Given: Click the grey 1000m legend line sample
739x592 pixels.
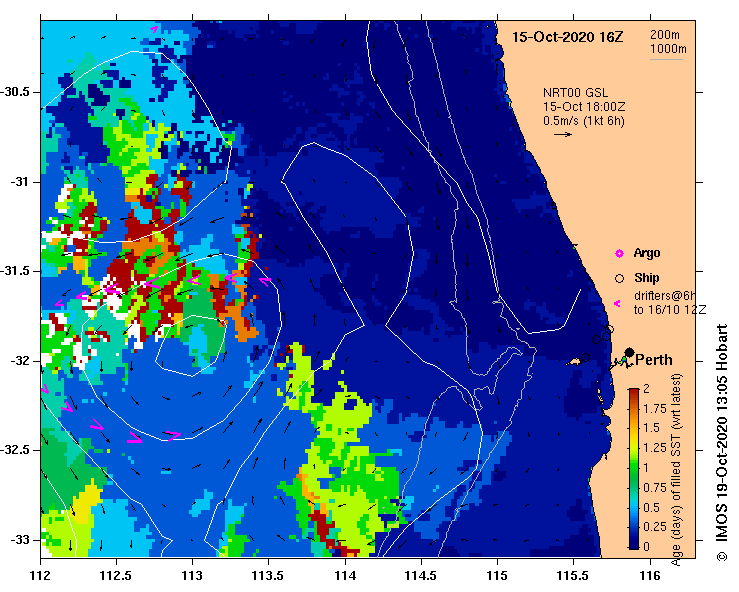Looking at the screenshot, I should [x=666, y=59].
